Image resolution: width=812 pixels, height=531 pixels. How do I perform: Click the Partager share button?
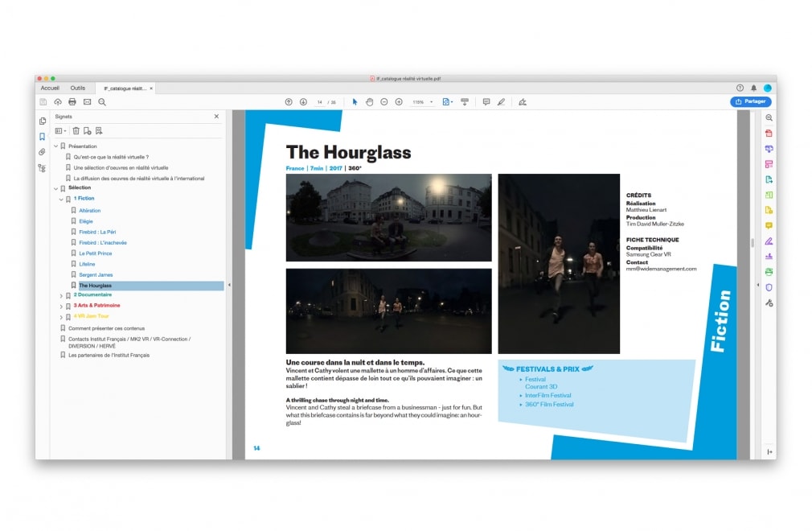[750, 102]
